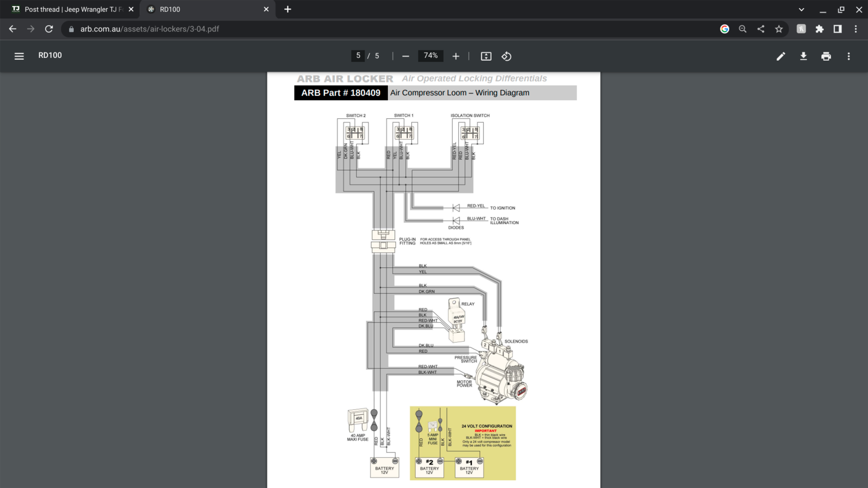This screenshot has width=868, height=488.
Task: Click the PDF zoom in plus button
Action: (x=456, y=56)
